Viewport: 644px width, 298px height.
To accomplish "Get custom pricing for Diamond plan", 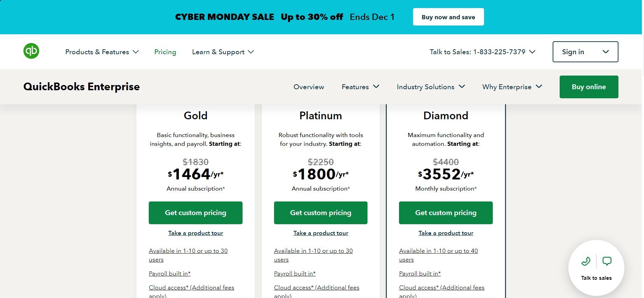I will pos(446,213).
